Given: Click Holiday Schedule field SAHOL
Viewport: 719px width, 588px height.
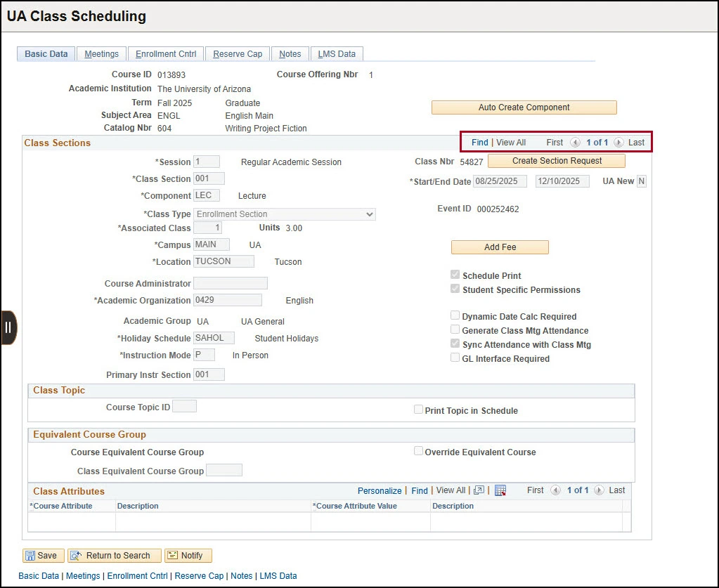Looking at the screenshot, I should point(214,338).
